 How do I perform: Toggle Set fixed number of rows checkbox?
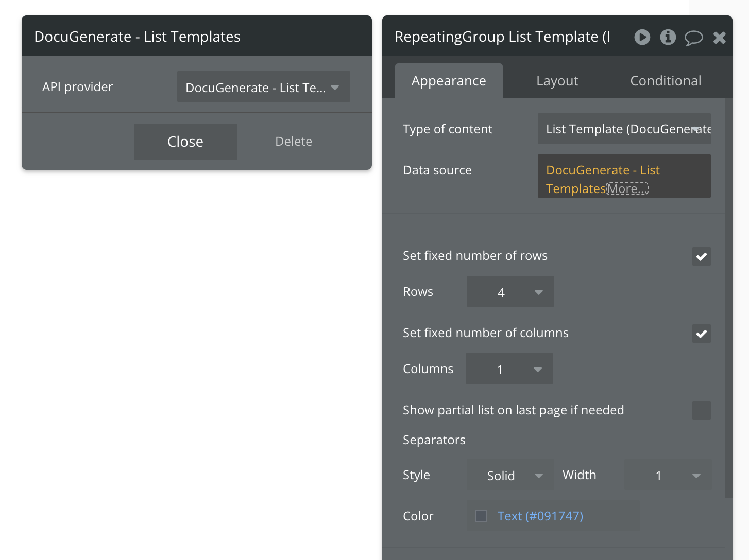(702, 256)
